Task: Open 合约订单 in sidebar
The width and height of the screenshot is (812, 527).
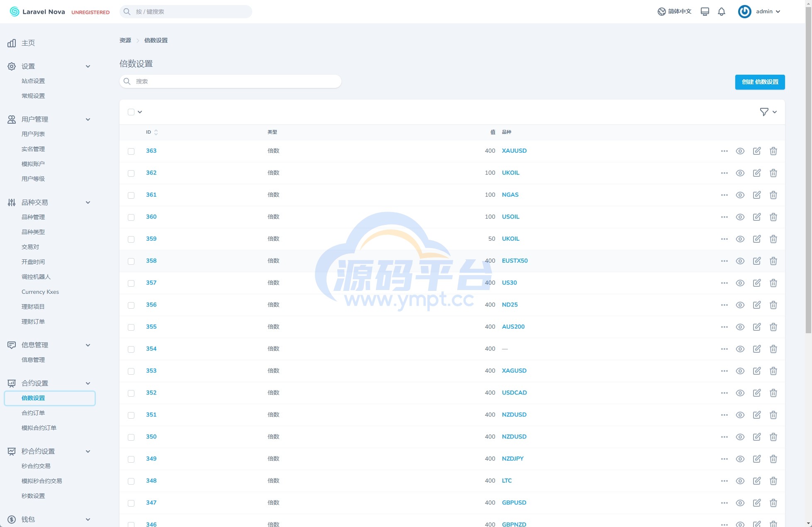Action: pyautogui.click(x=33, y=413)
